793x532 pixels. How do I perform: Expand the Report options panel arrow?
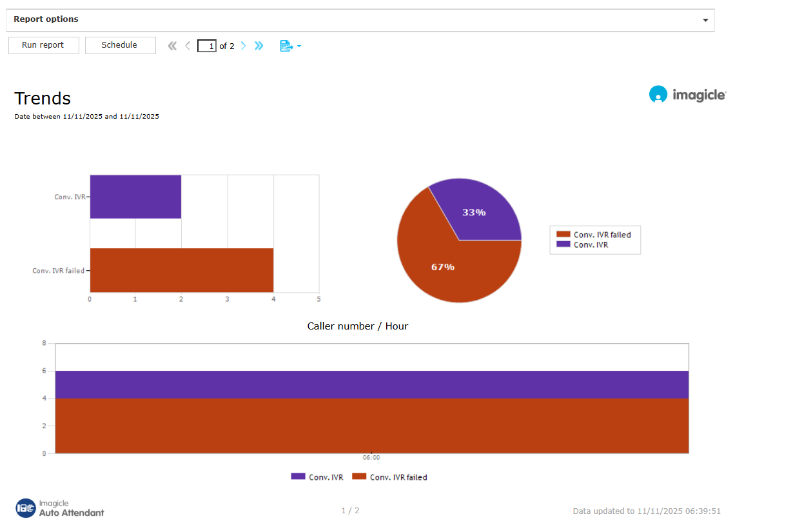tap(705, 21)
